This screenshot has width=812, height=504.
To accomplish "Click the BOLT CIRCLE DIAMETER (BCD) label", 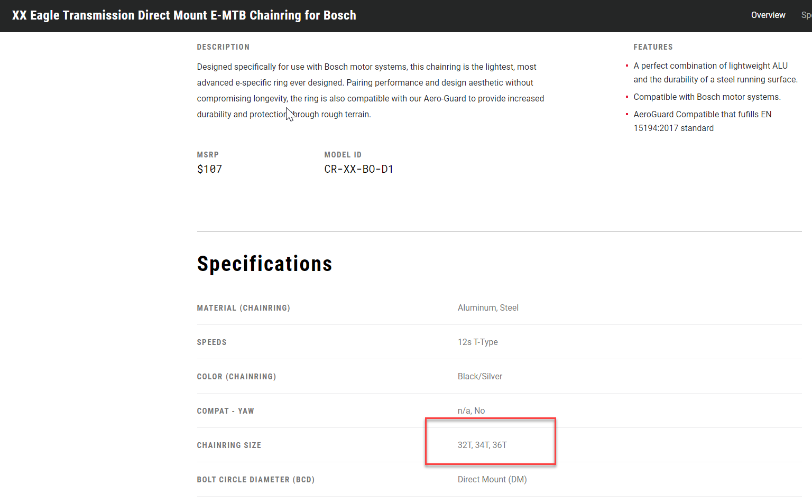I will click(256, 480).
